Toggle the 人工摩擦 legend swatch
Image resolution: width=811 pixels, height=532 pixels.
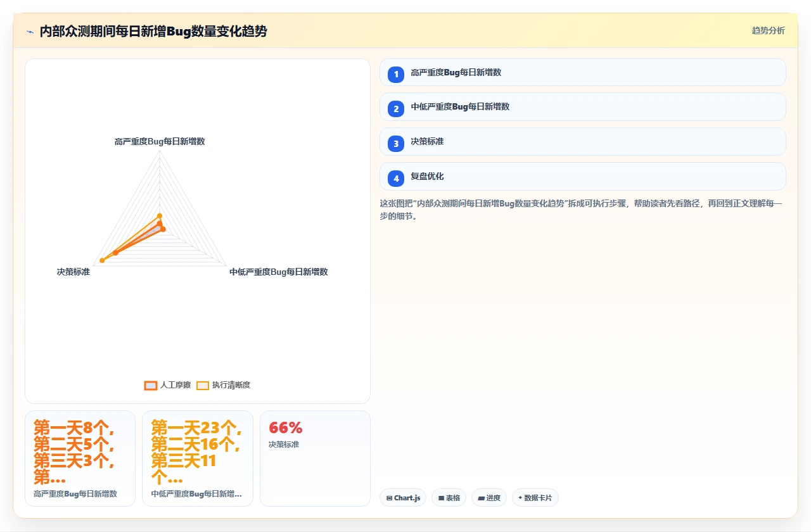(x=151, y=385)
